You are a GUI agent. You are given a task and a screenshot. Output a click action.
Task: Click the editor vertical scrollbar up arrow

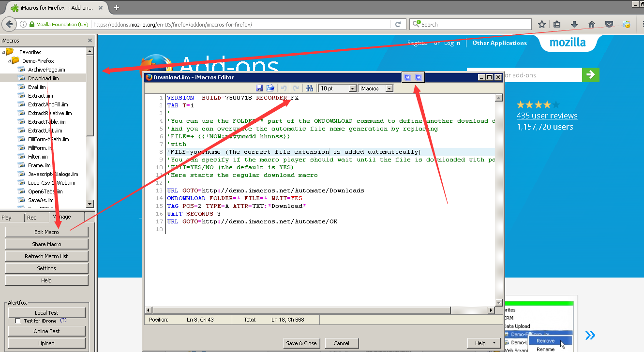pyautogui.click(x=498, y=98)
